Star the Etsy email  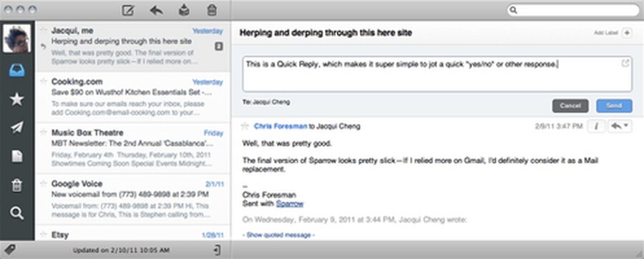(43, 235)
